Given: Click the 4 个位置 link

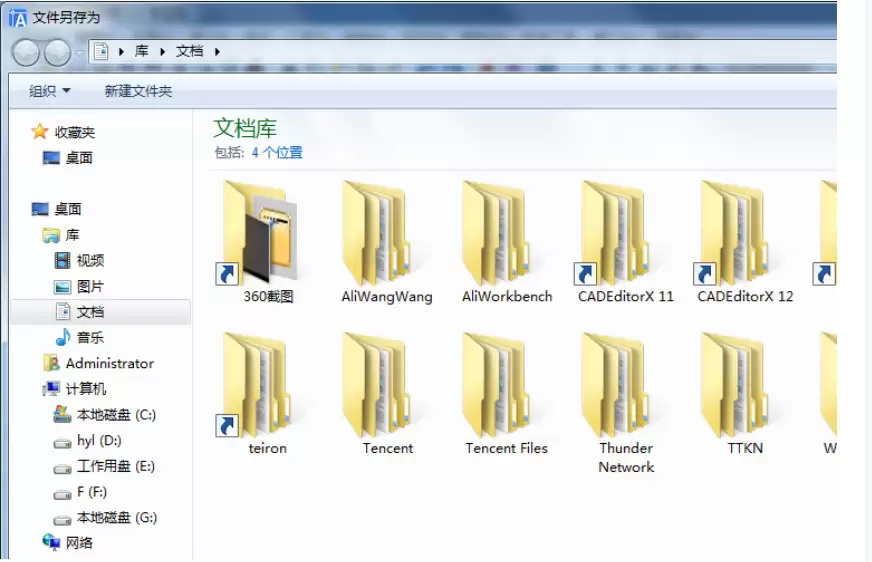Looking at the screenshot, I should click(277, 153).
